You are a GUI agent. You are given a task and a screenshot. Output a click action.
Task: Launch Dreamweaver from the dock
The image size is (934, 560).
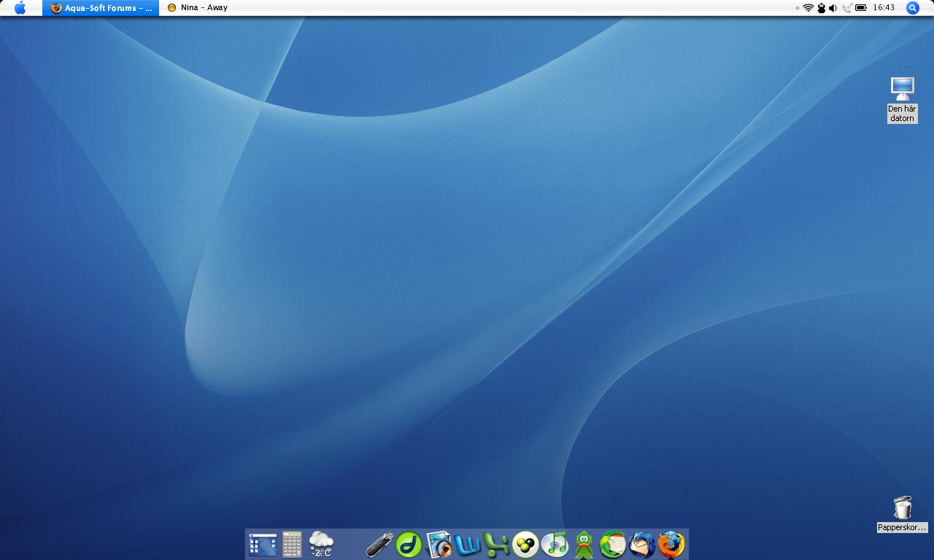click(409, 544)
